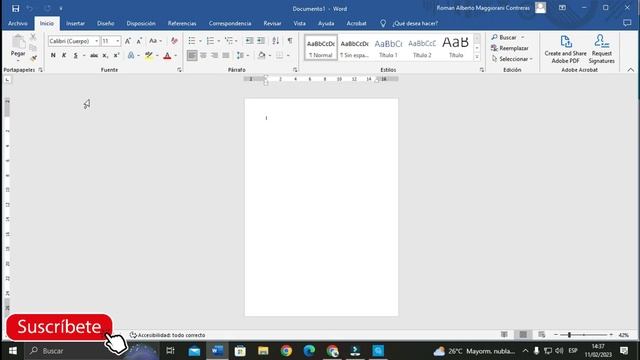Open the Windows Start menu

13,351
